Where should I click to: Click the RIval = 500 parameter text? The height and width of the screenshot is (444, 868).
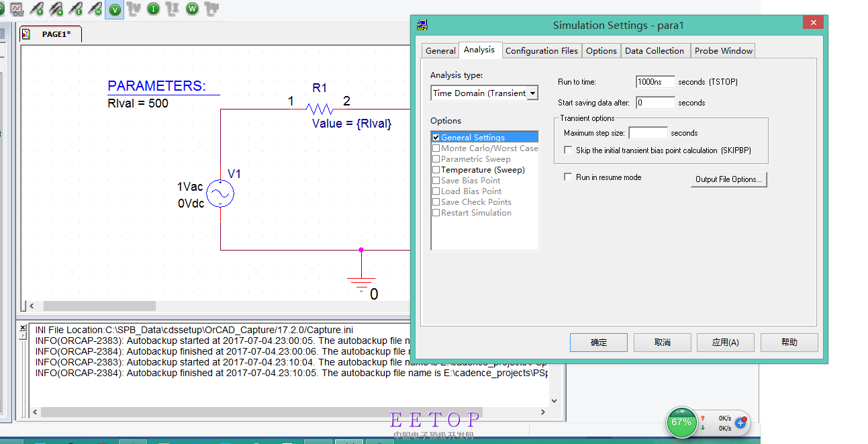138,103
